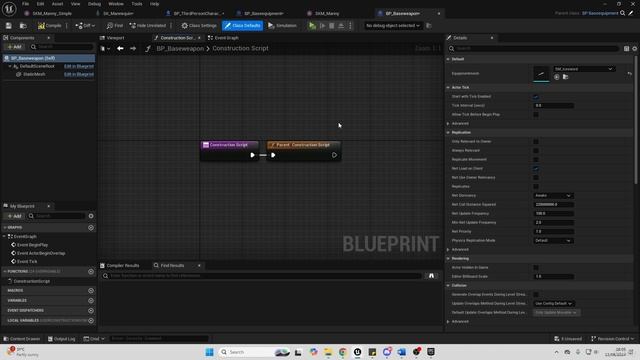Click the Find in all blueprints binoculars icon
Viewport: 640px width, 360px height.
[431, 276]
